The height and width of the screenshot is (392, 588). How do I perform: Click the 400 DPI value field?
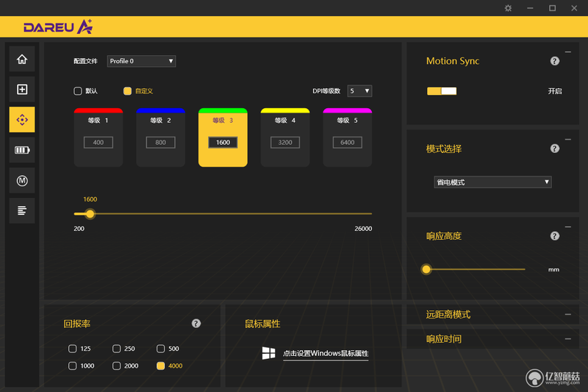[98, 142]
